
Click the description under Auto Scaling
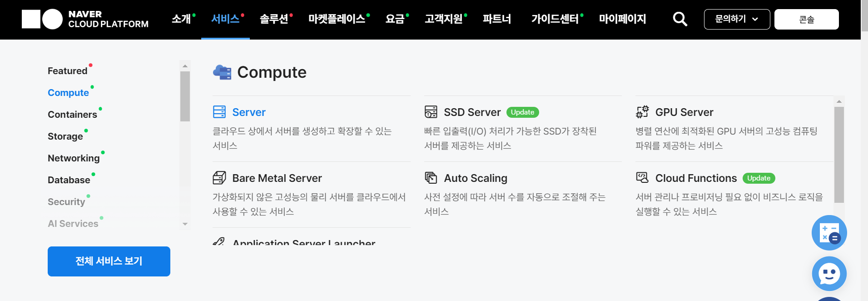(515, 204)
